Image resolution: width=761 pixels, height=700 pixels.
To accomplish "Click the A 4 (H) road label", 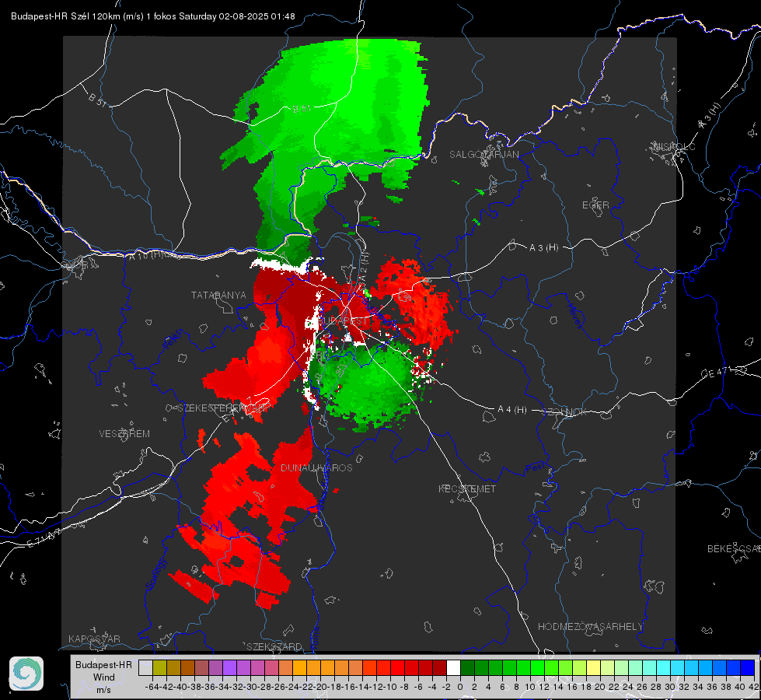I will [512, 410].
